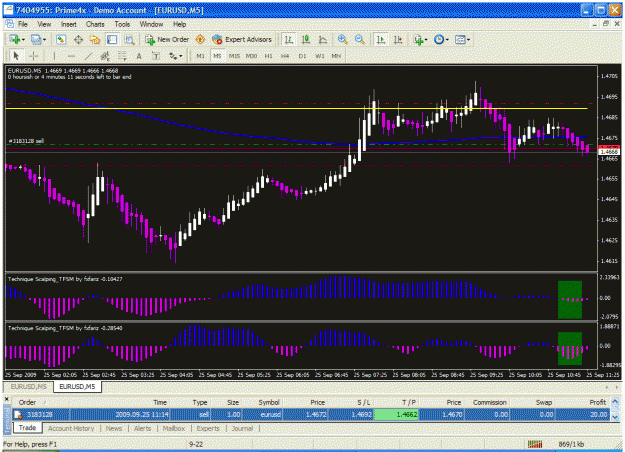Set timeframe to H4
Screen dimensions: 625x452
285,56
